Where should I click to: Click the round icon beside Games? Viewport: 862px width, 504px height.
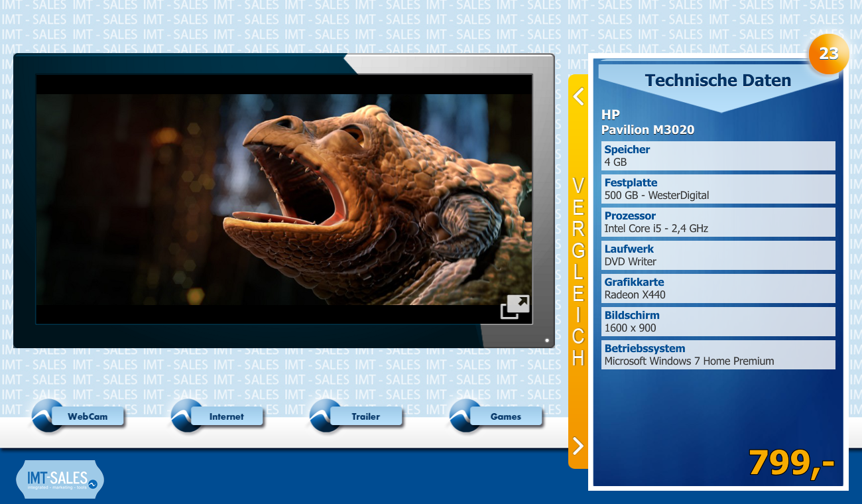click(x=465, y=416)
